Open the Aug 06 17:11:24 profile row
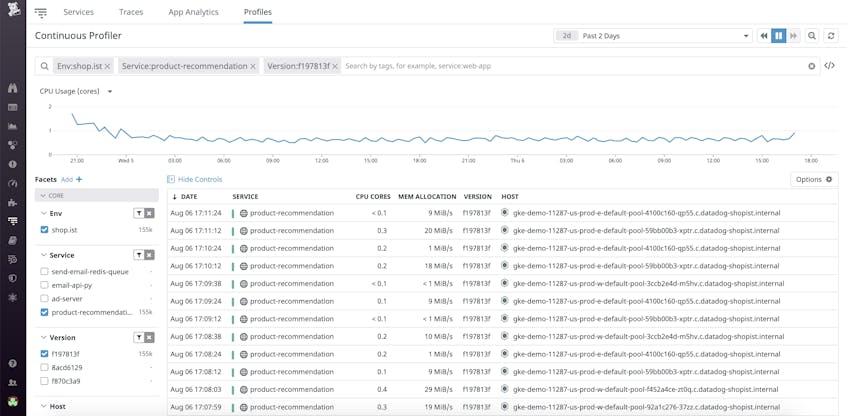847x416 pixels. click(x=502, y=213)
